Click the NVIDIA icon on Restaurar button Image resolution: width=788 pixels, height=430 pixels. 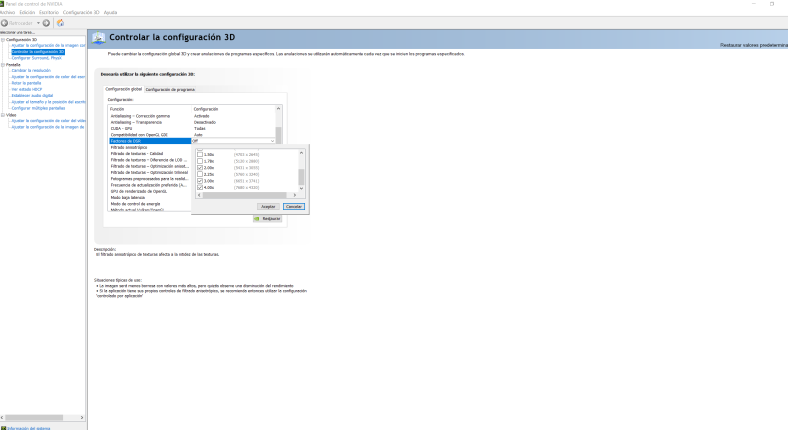click(257, 219)
